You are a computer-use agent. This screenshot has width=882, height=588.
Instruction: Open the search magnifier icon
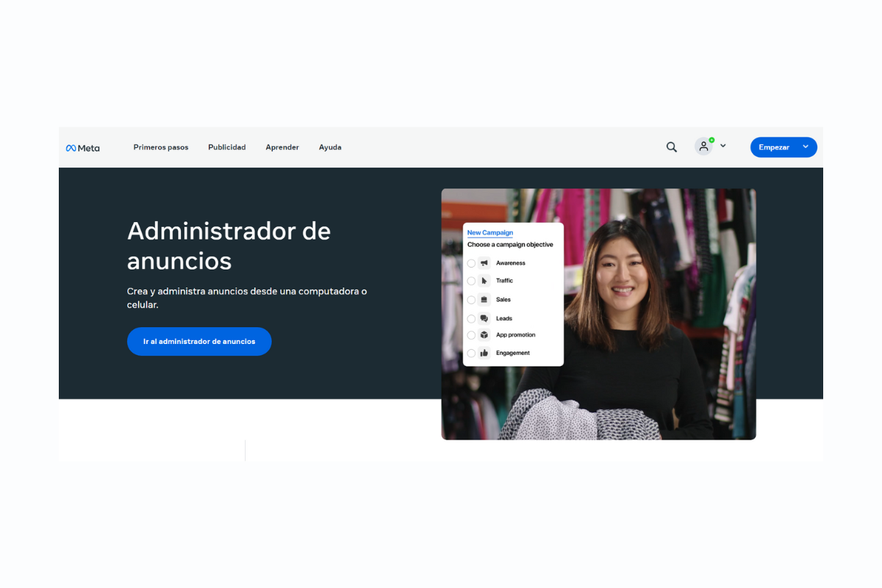[x=672, y=147]
